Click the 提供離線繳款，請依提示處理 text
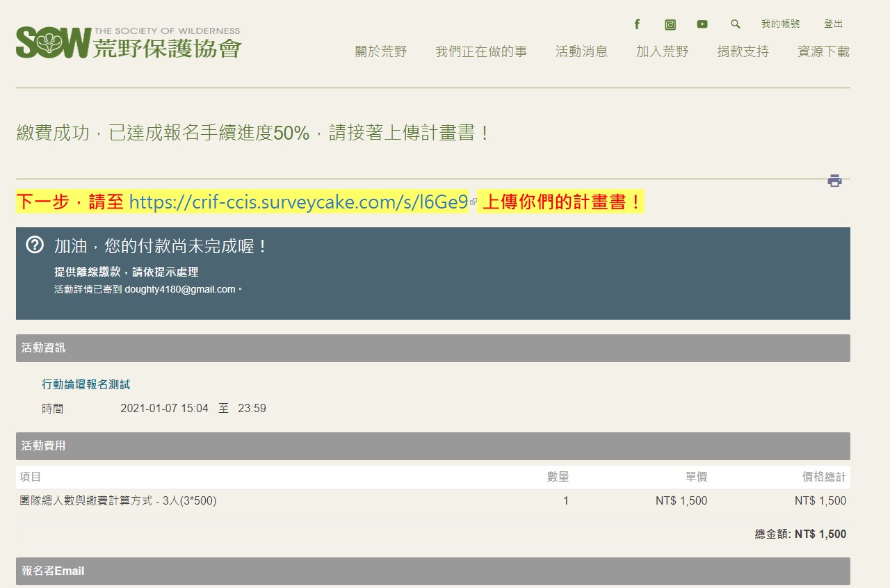Viewport: 890px width, 588px height. point(127,272)
